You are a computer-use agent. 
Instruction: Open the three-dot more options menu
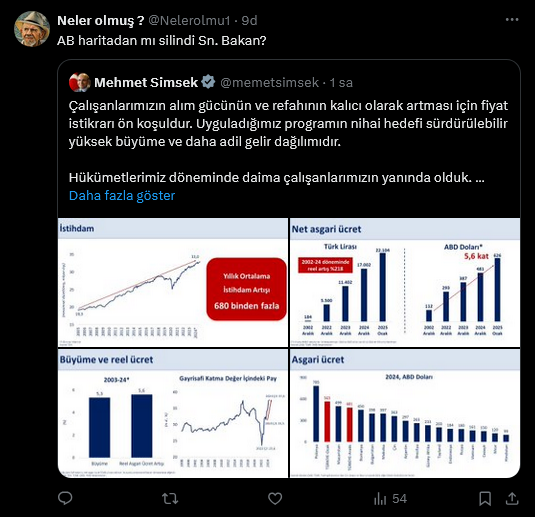point(512,20)
